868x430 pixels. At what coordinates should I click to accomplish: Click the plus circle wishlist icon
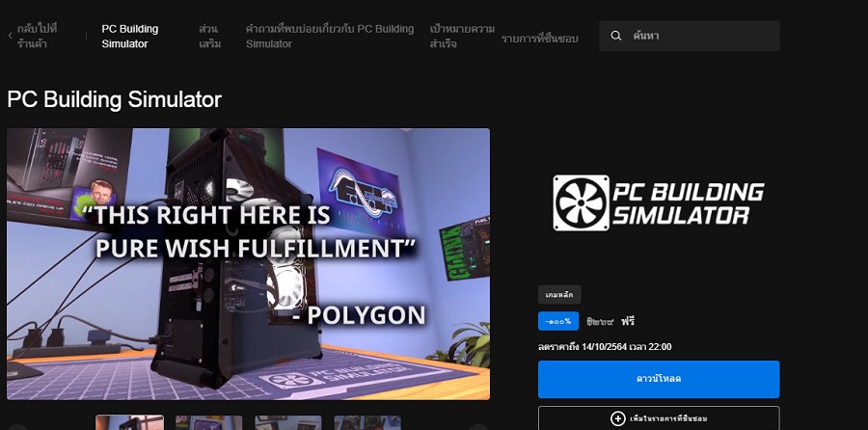pyautogui.click(x=618, y=418)
